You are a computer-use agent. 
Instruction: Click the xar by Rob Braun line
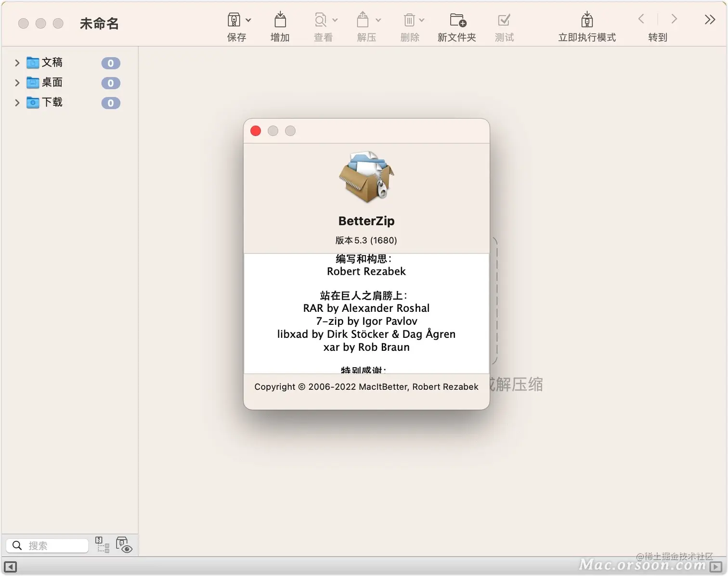(366, 347)
